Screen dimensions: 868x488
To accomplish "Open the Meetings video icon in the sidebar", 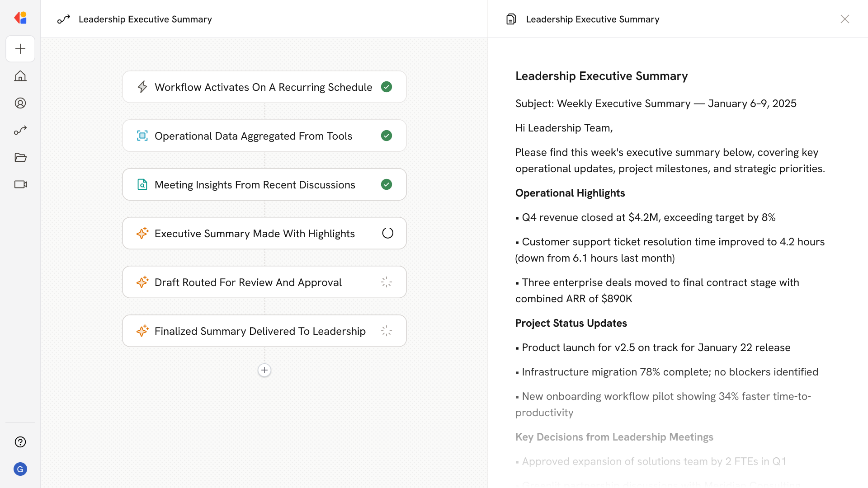I will click(x=20, y=184).
